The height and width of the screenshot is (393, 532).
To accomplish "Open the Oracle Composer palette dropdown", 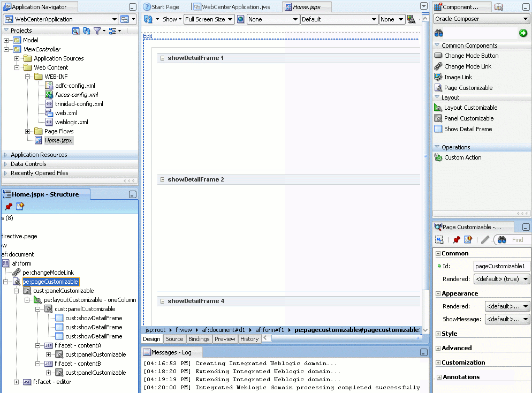I will tap(526, 19).
